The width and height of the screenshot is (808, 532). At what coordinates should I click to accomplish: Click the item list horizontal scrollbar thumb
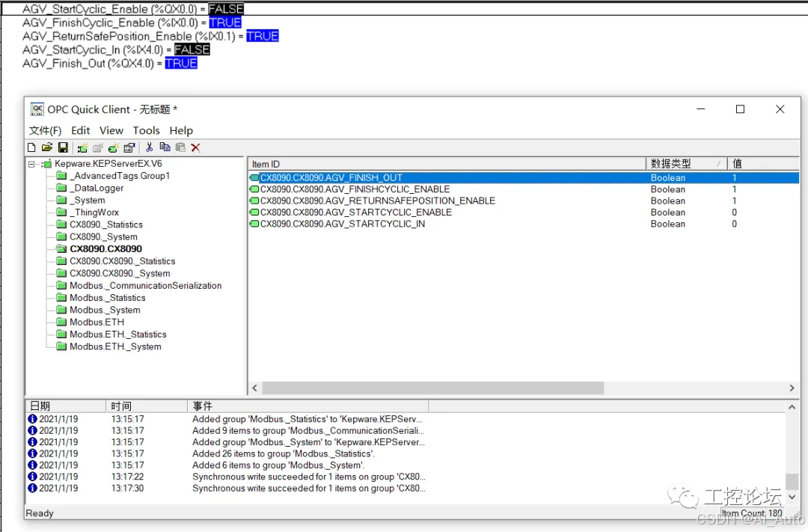coord(433,388)
